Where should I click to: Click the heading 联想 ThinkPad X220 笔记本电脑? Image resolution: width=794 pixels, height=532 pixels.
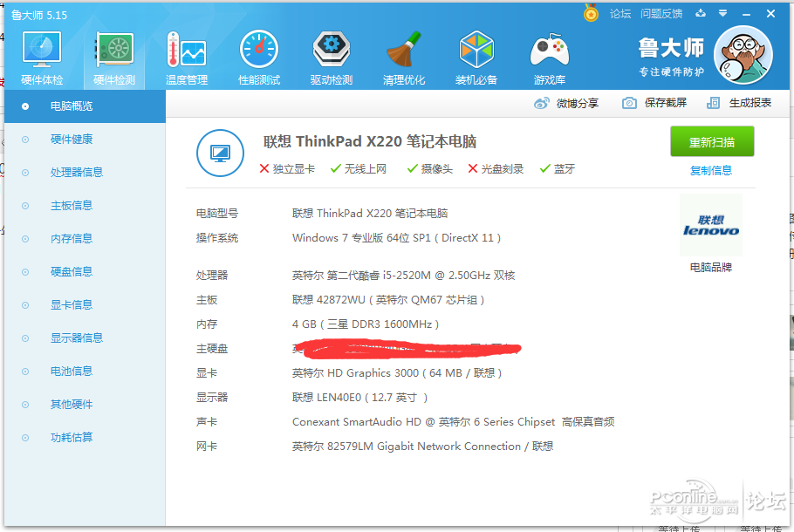370,141
